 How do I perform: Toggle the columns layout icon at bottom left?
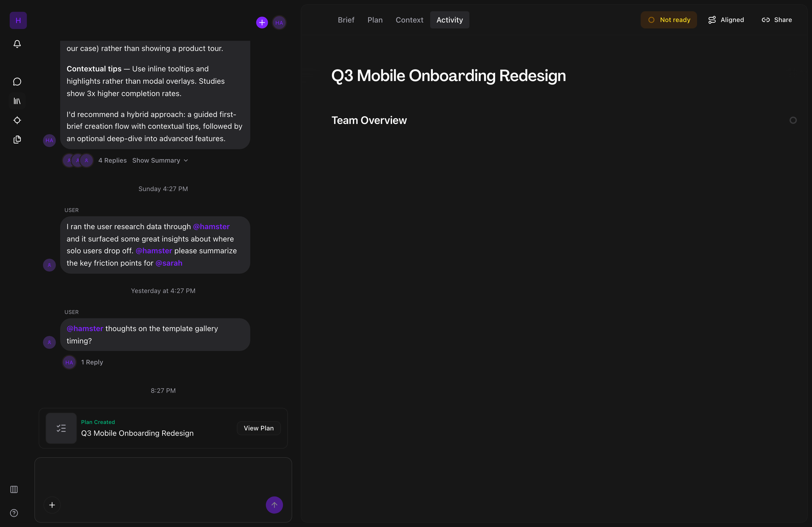pos(14,489)
